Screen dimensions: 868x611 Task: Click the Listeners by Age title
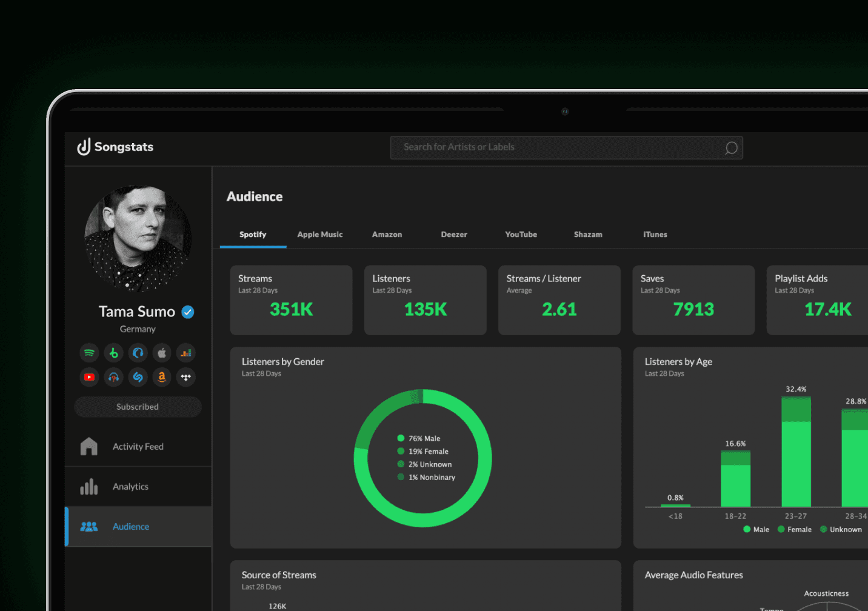pyautogui.click(x=678, y=362)
